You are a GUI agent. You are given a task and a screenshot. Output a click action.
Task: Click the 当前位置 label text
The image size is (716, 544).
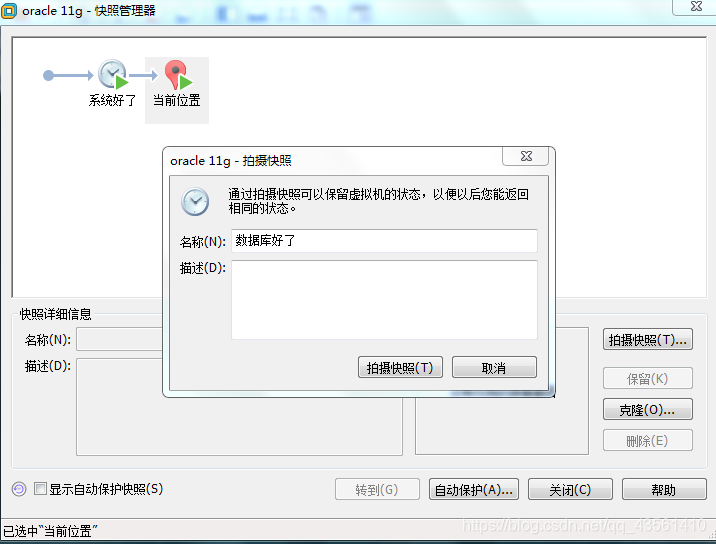(177, 100)
